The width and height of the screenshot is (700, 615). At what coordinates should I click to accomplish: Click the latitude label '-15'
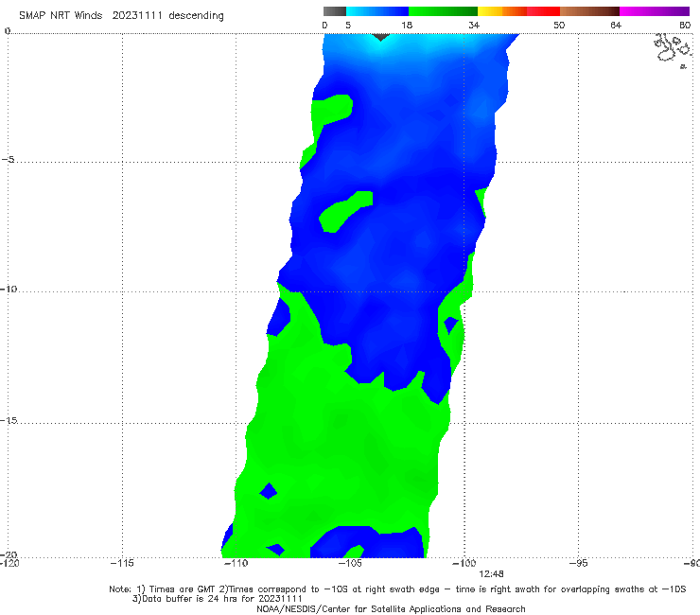click(x=8, y=420)
